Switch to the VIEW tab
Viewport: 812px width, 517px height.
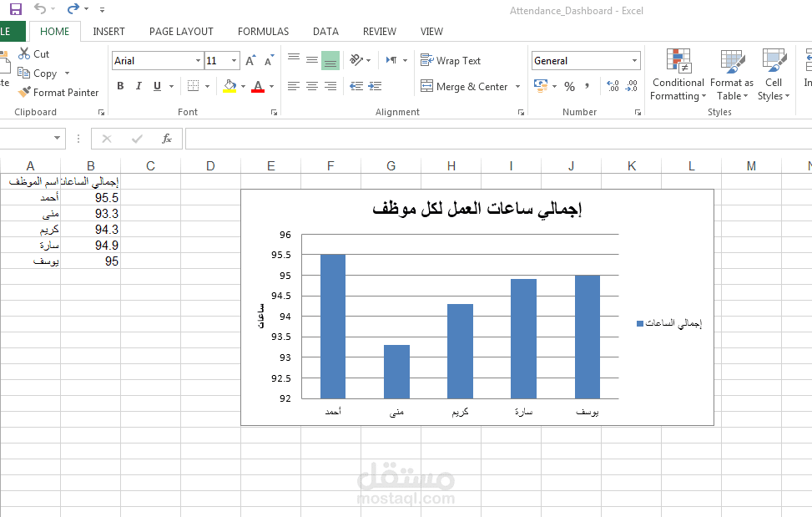coord(431,32)
